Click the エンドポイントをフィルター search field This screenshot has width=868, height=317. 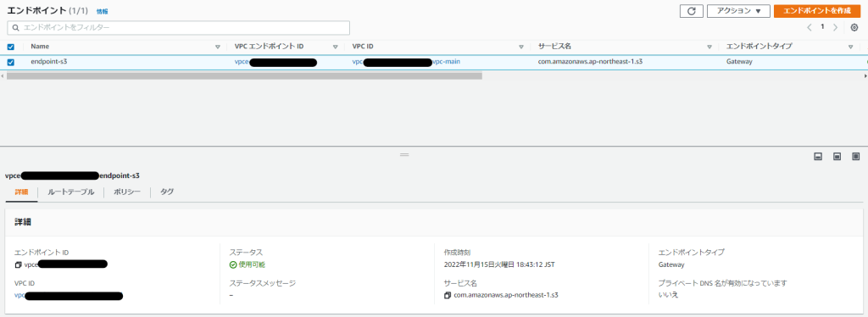tap(178, 28)
